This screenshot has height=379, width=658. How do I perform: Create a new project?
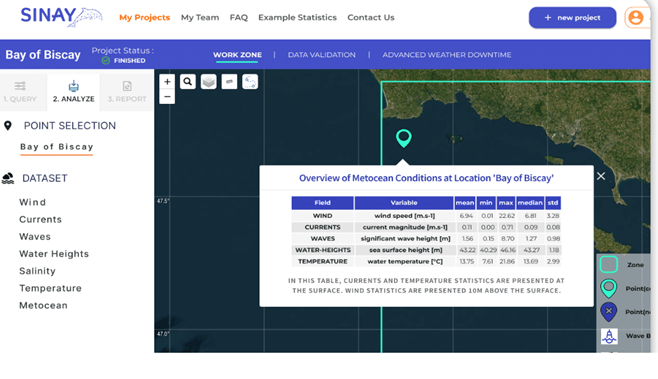point(572,18)
